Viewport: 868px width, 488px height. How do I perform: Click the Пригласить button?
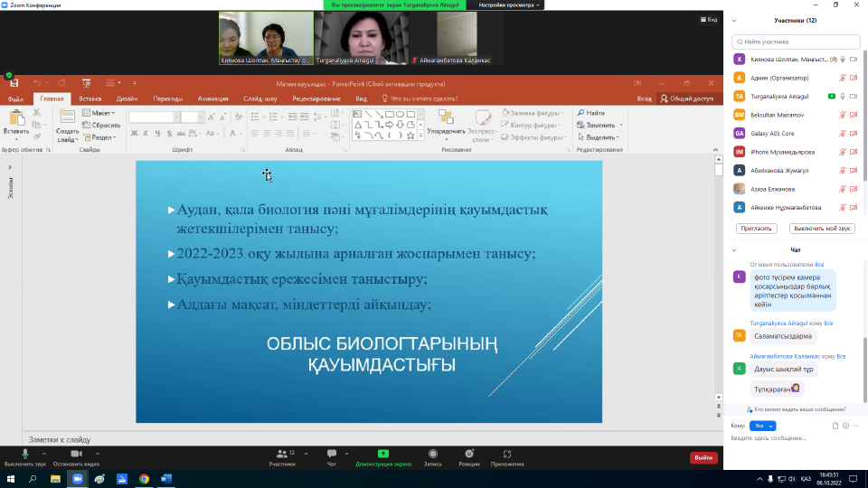tap(756, 229)
